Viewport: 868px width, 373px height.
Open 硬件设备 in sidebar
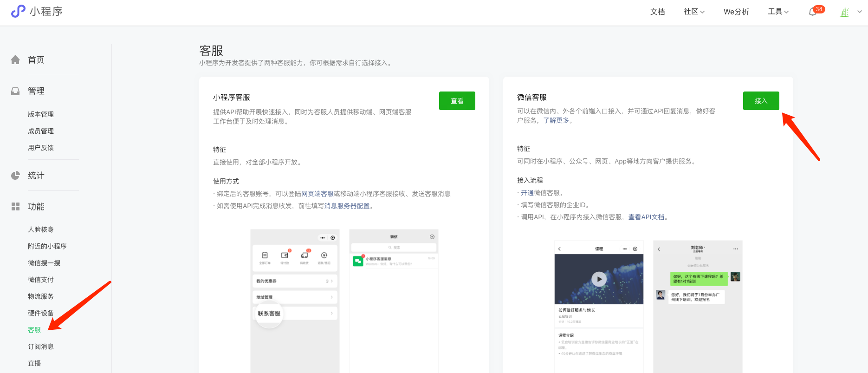point(41,313)
